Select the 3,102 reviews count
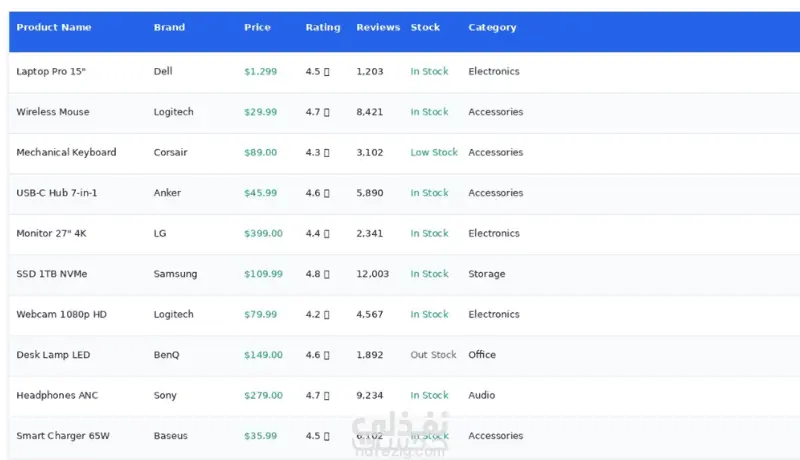Viewport: 800px width, 460px height. coord(369,152)
